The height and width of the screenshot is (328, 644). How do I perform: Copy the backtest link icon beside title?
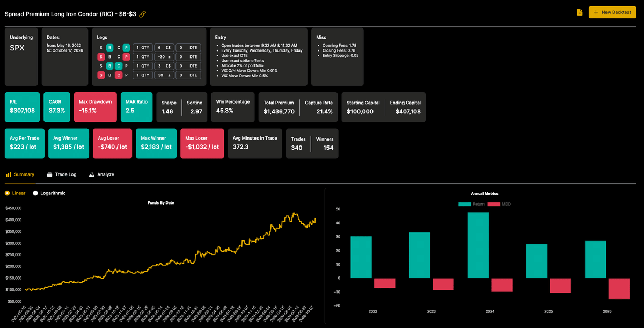[x=143, y=14]
